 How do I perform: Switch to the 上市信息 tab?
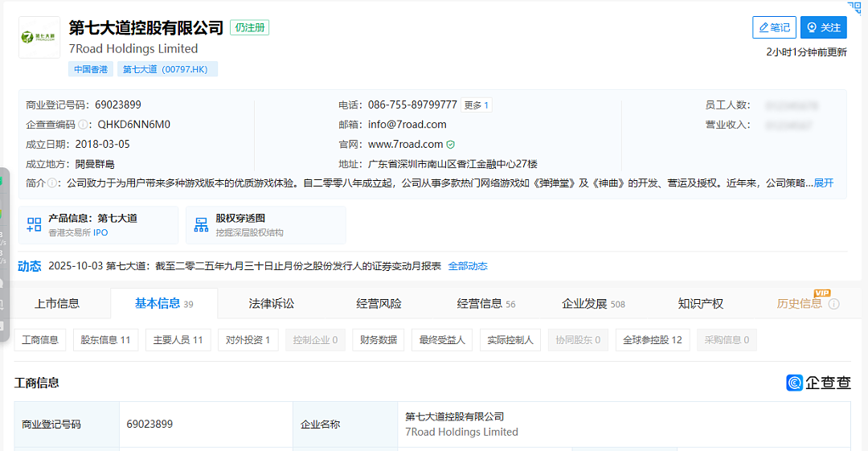click(x=57, y=304)
